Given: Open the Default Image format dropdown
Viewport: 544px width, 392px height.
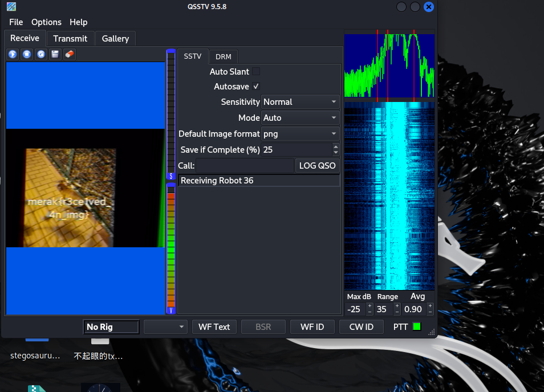Looking at the screenshot, I should pos(300,134).
